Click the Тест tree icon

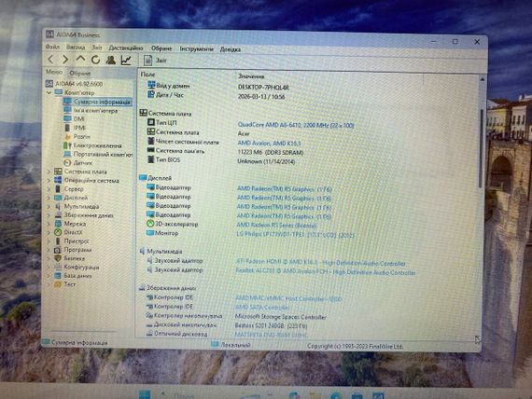coord(58,284)
